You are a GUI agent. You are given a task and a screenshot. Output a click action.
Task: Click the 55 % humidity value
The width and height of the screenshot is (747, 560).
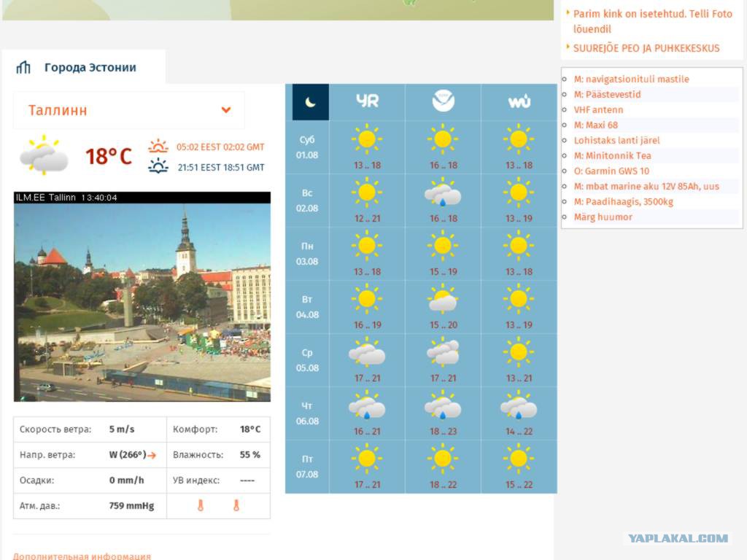(x=249, y=455)
